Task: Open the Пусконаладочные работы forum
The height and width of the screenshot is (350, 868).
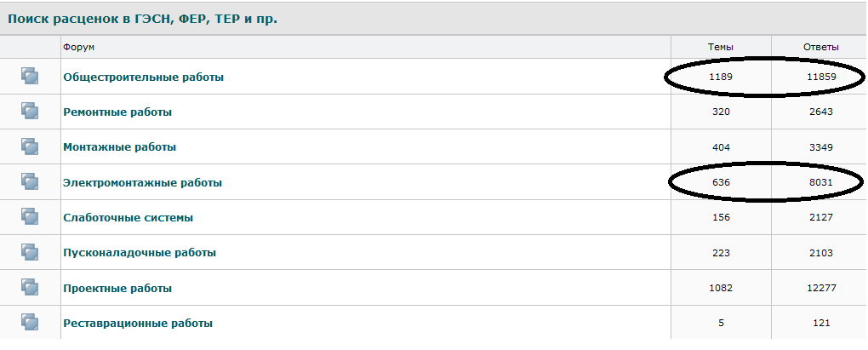Action: [139, 253]
